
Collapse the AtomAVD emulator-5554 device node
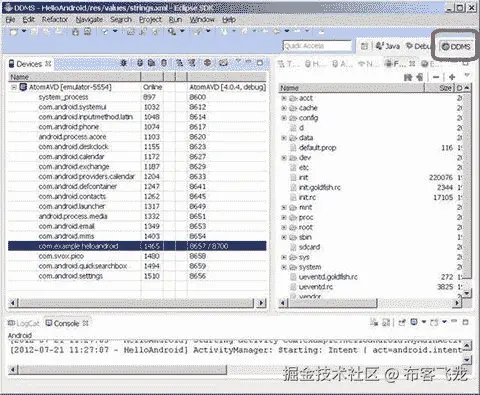pos(14,87)
